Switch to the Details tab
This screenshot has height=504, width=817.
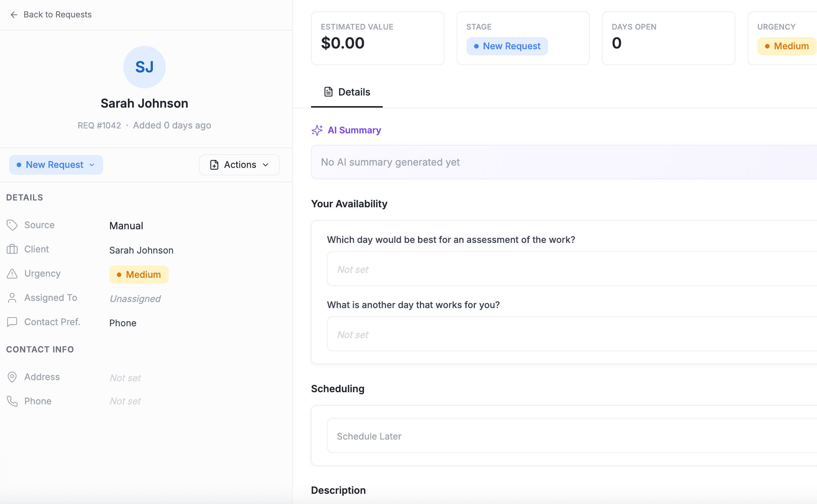(347, 92)
